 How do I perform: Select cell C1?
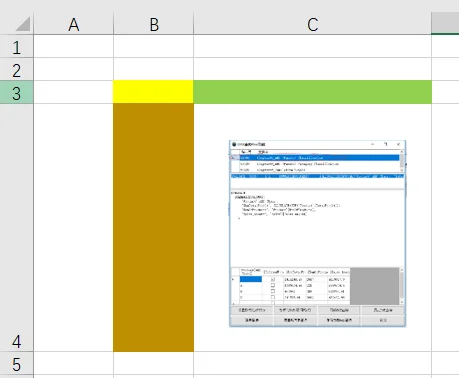(312, 46)
